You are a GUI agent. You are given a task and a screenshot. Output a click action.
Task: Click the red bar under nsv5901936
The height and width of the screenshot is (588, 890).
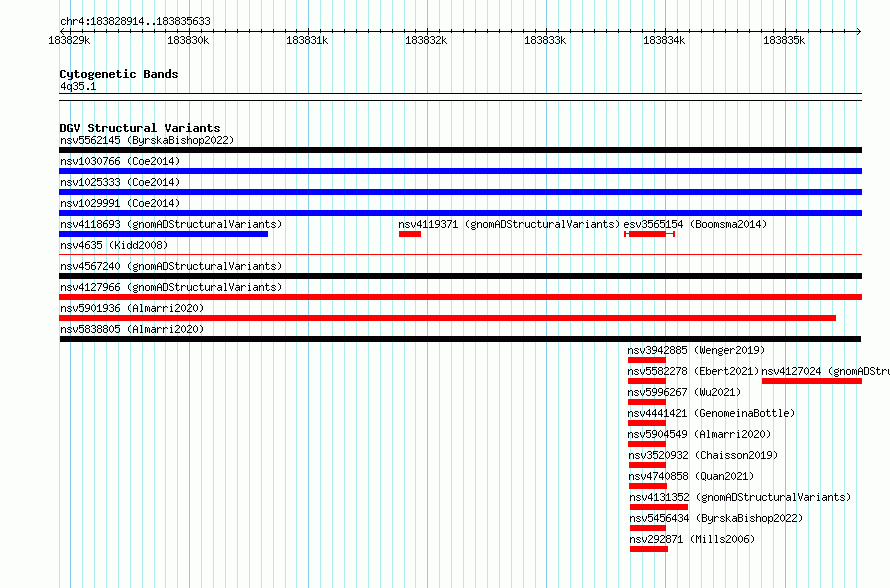(x=447, y=318)
